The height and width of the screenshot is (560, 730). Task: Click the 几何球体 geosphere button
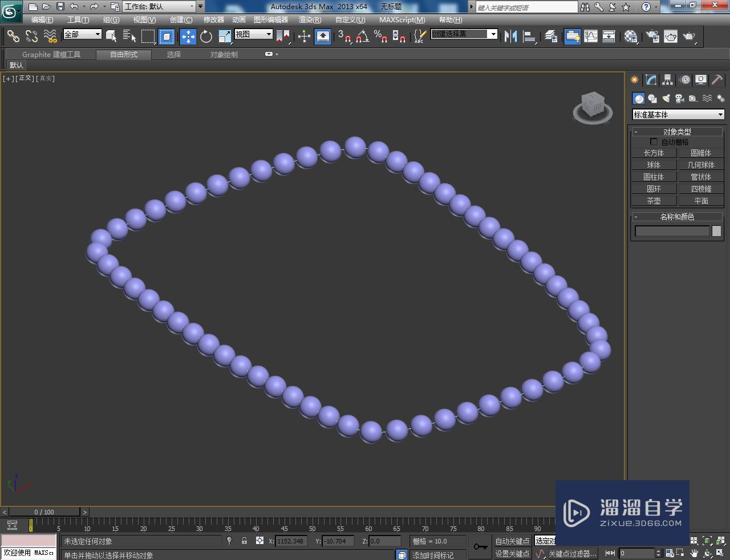coord(701,165)
